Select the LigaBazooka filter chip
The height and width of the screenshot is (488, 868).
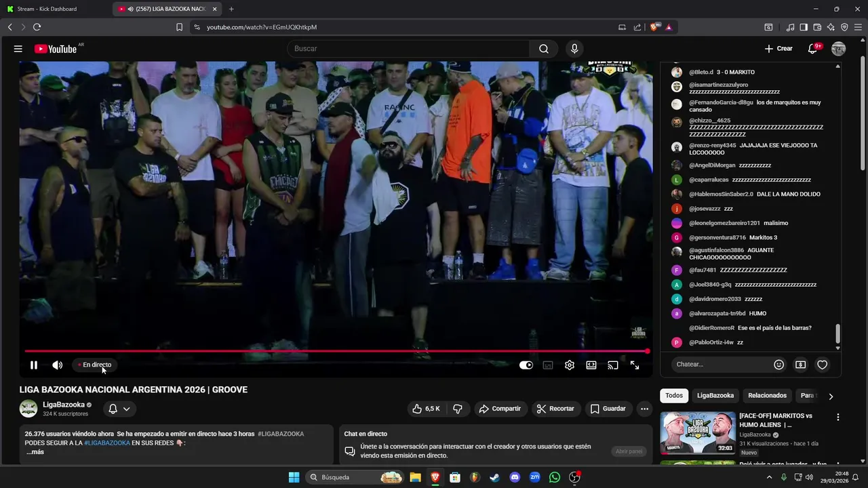[x=715, y=396]
